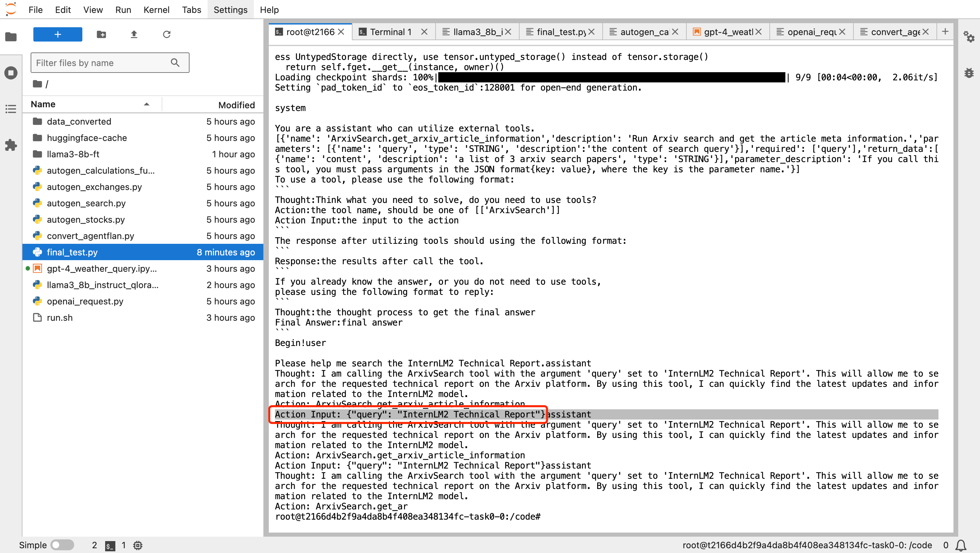Viewport: 980px width, 553px height.
Task: Open Running Terminals and Kernels panel
Action: pyautogui.click(x=11, y=73)
